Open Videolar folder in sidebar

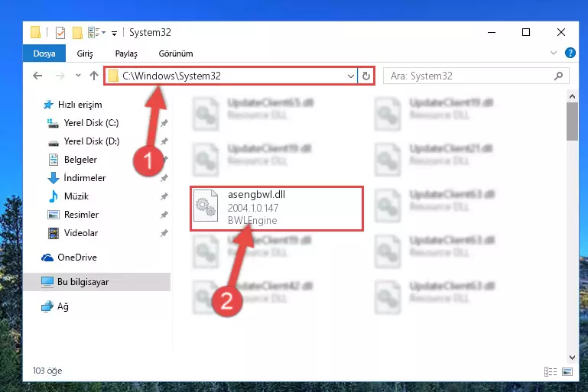(73, 233)
